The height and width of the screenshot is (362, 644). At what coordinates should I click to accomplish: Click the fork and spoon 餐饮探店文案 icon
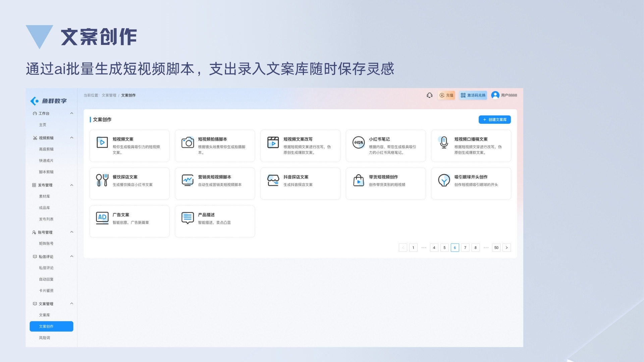point(102,180)
